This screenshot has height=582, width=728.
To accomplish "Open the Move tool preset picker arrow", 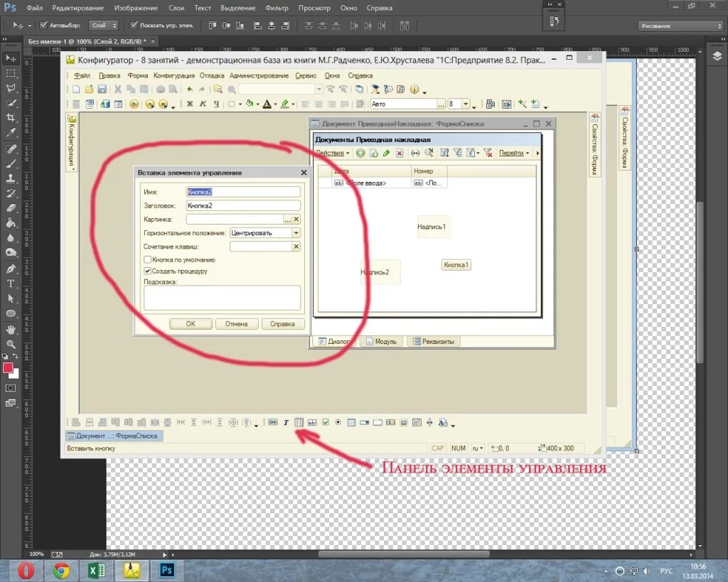I will click(x=30, y=26).
